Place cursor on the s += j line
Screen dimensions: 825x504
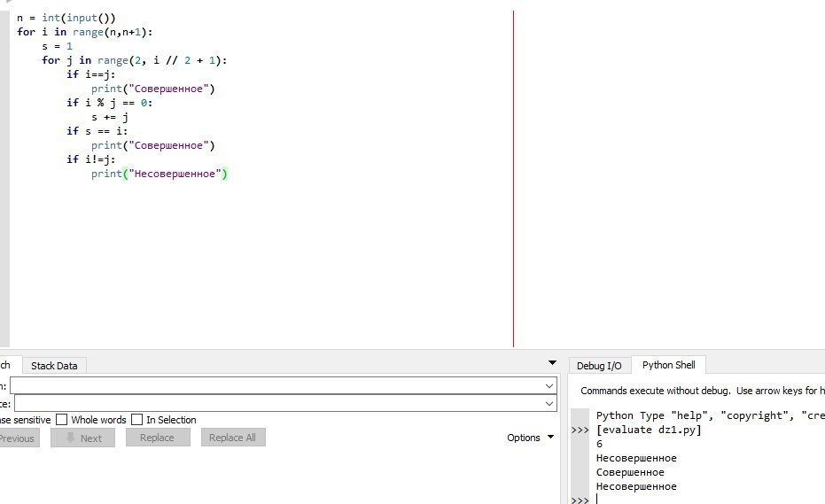point(110,117)
